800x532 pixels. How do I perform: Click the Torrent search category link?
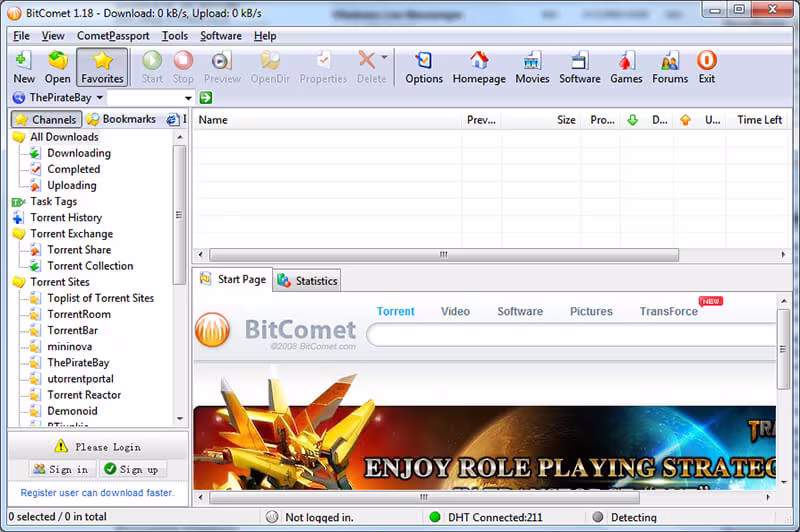[395, 311]
